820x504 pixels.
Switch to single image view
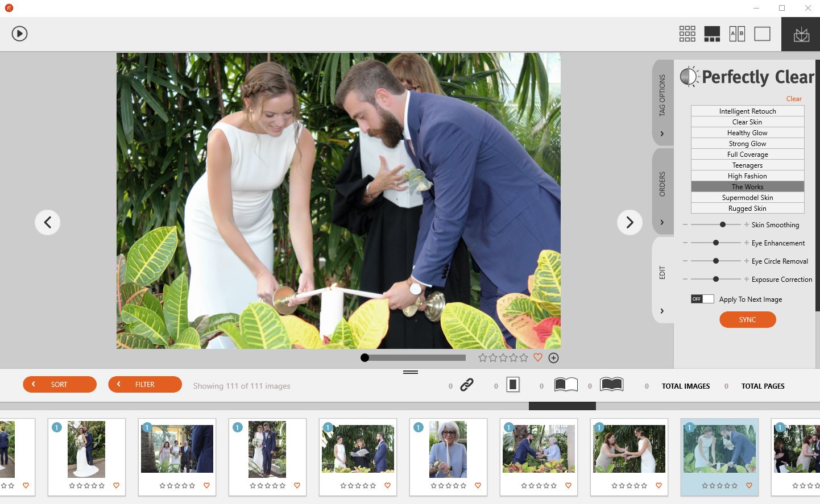pyautogui.click(x=762, y=34)
